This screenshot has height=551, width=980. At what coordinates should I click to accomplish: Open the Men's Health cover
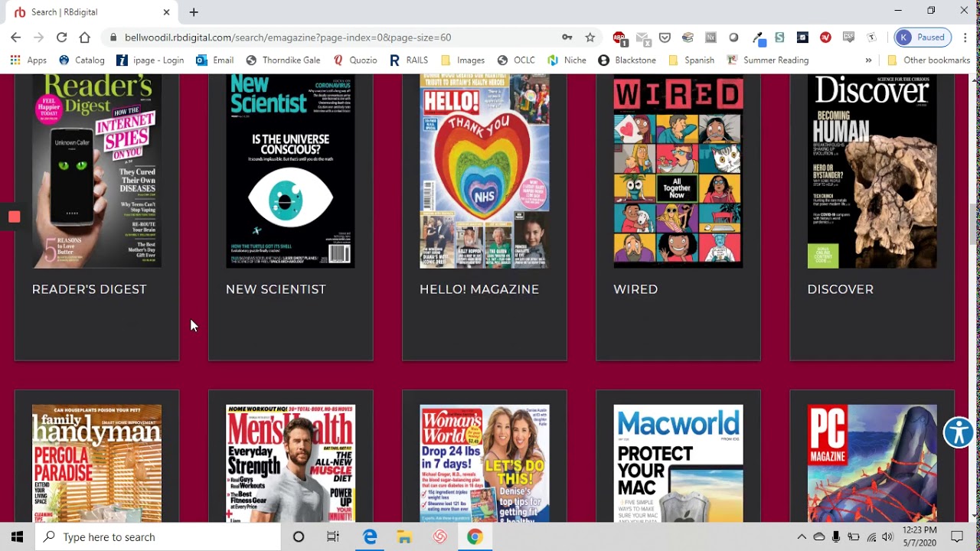pos(290,464)
